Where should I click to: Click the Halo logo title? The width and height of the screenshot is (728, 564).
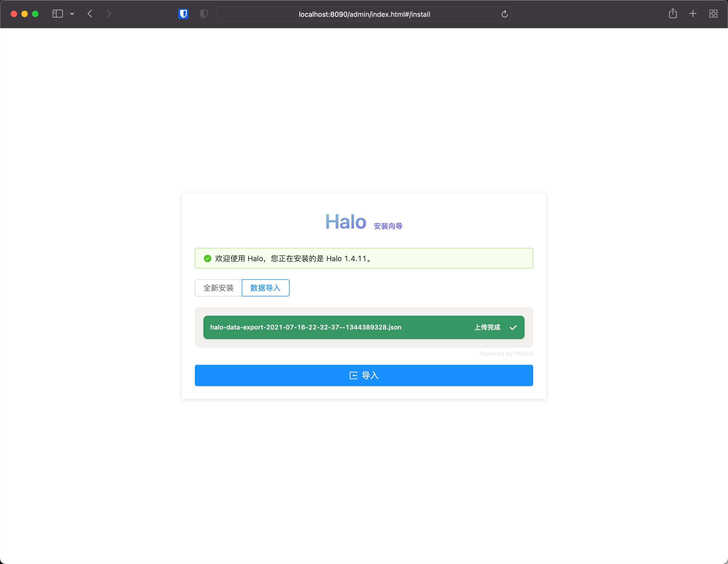pos(345,221)
